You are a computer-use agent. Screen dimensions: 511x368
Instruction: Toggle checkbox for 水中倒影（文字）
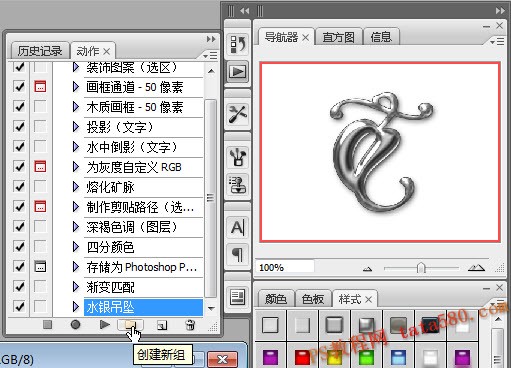point(19,147)
